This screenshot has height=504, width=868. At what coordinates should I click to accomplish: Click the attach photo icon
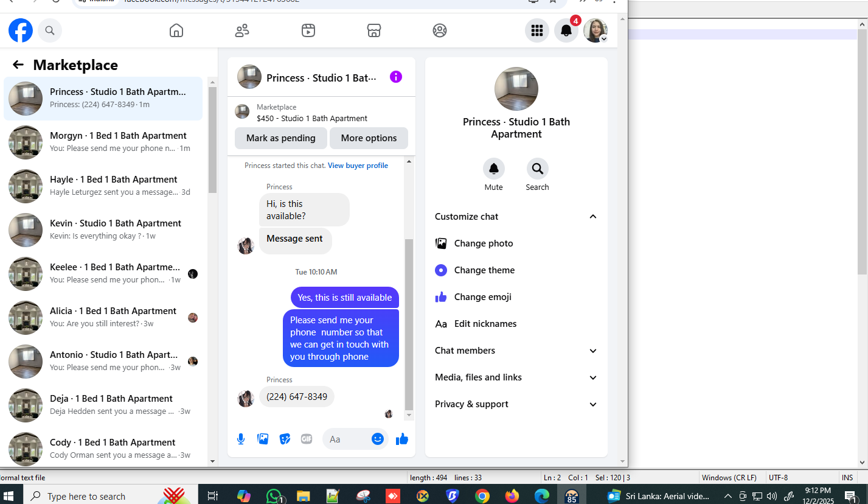pyautogui.click(x=263, y=439)
